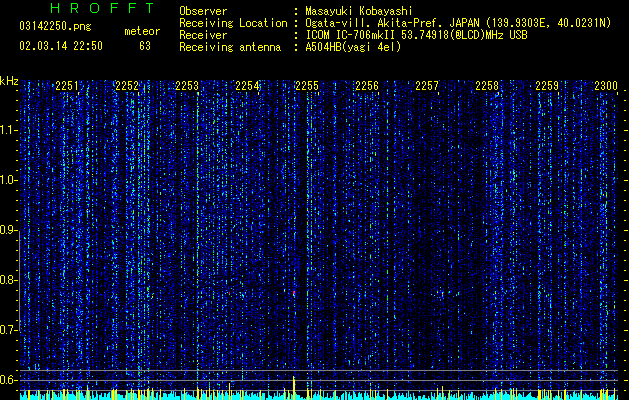Click the 1.0 kHz axis label
This screenshot has width=629, height=400.
click(x=9, y=180)
